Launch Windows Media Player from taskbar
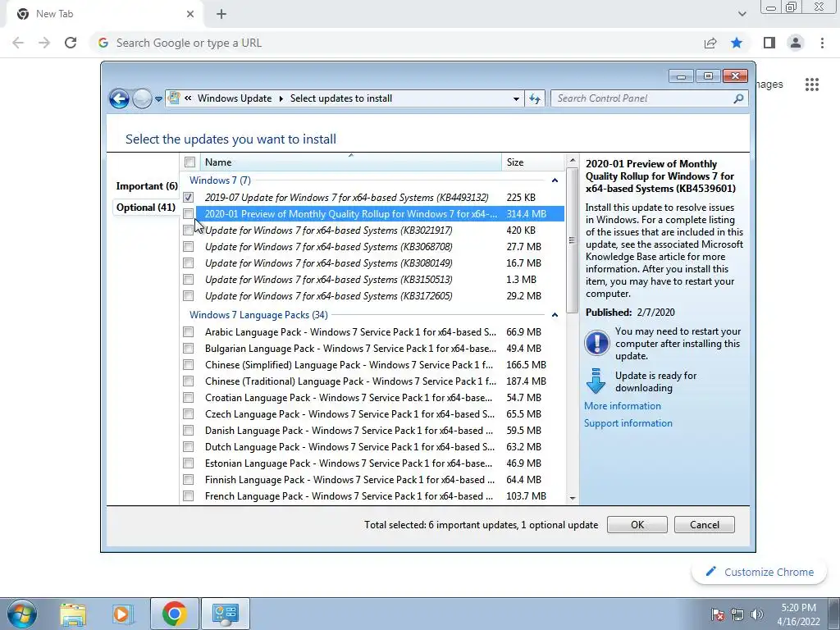This screenshot has height=630, width=840. point(121,614)
